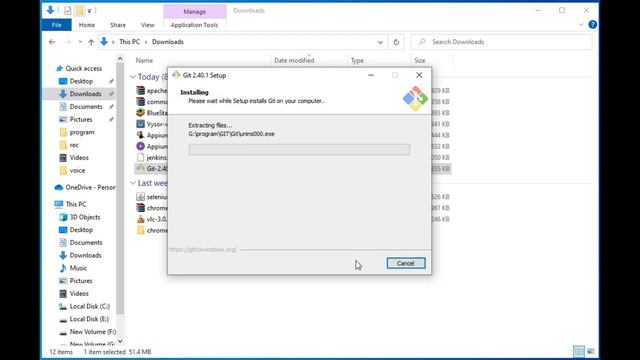Open the Application Tools tab

tap(194, 25)
